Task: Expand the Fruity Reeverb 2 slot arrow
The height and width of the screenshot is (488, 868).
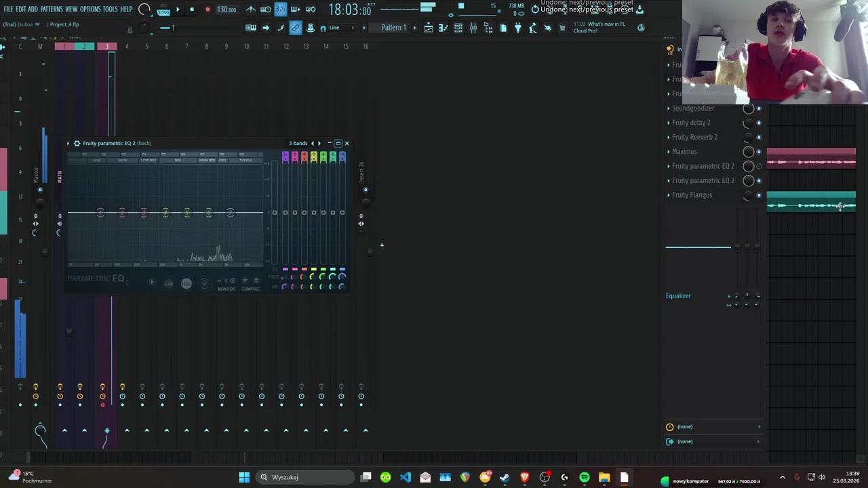Action: coord(669,137)
